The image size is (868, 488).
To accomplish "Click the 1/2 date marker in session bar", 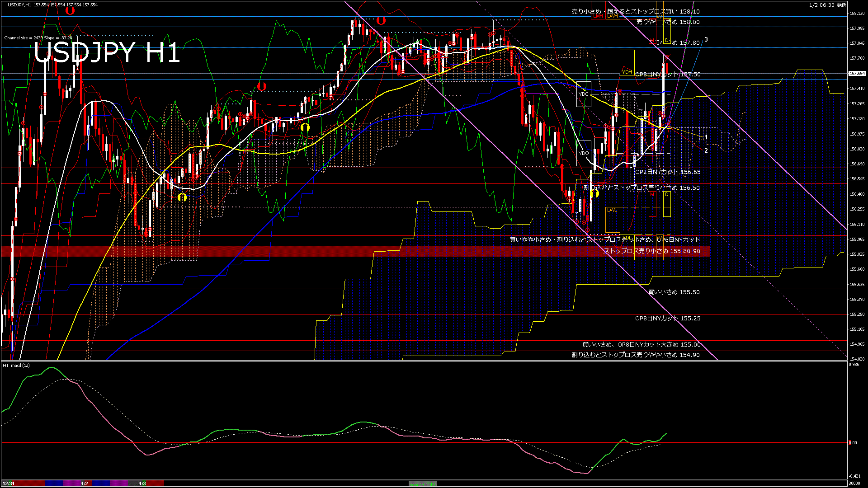I will pyautogui.click(x=85, y=483).
